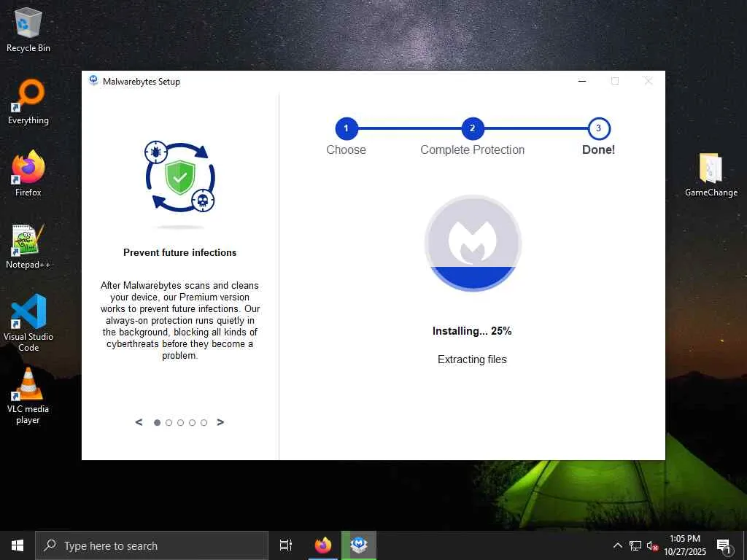Expand the hidden system tray icons
Image resolution: width=747 pixels, height=560 pixels.
tap(617, 545)
